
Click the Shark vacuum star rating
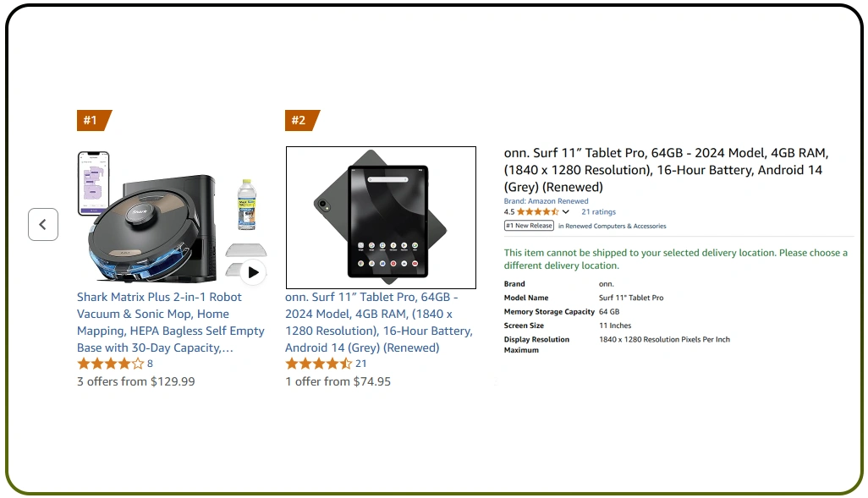coord(110,364)
